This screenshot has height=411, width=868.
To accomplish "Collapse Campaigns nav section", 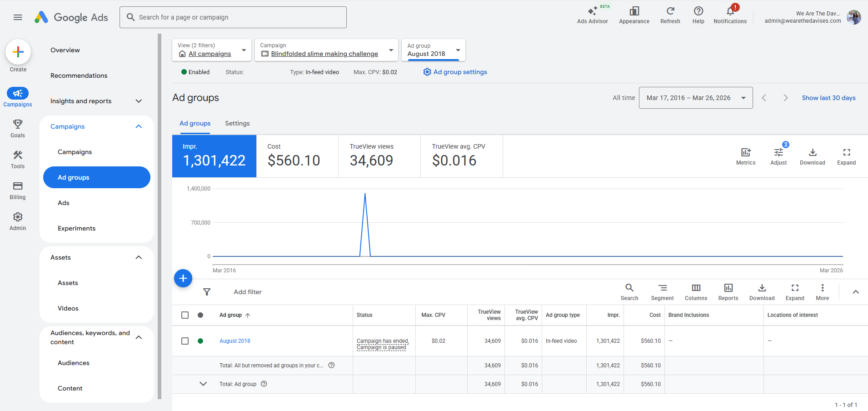I will (139, 126).
